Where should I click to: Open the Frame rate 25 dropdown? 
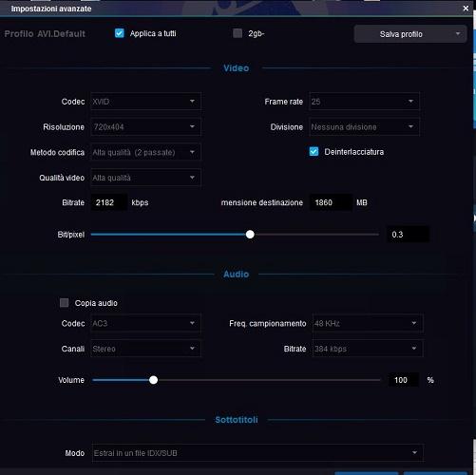click(364, 102)
